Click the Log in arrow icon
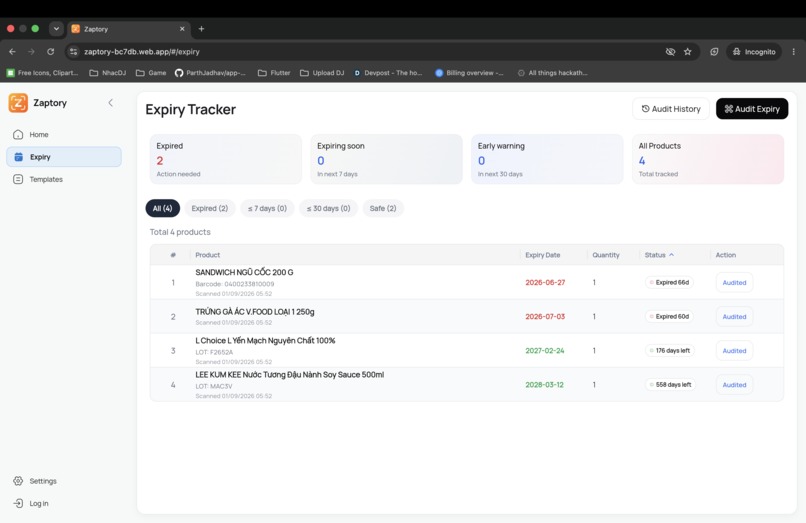The image size is (806, 523). point(18,503)
